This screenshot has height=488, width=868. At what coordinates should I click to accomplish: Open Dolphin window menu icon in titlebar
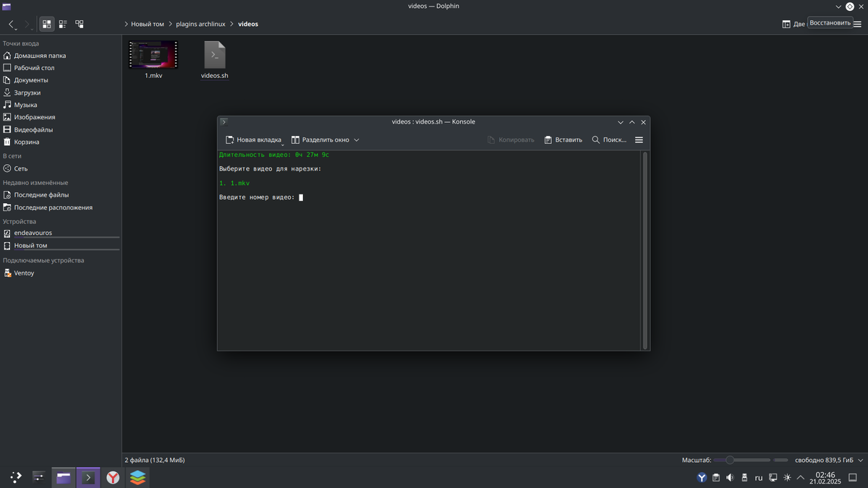click(7, 6)
